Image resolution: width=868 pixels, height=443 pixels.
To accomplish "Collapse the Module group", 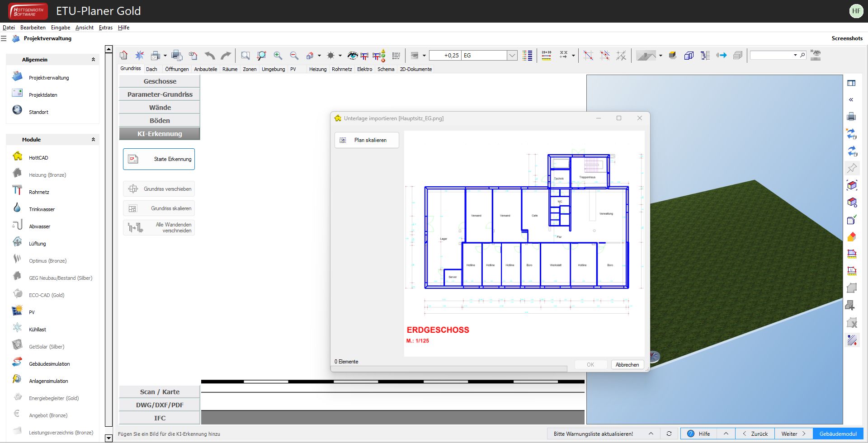I will coord(93,140).
